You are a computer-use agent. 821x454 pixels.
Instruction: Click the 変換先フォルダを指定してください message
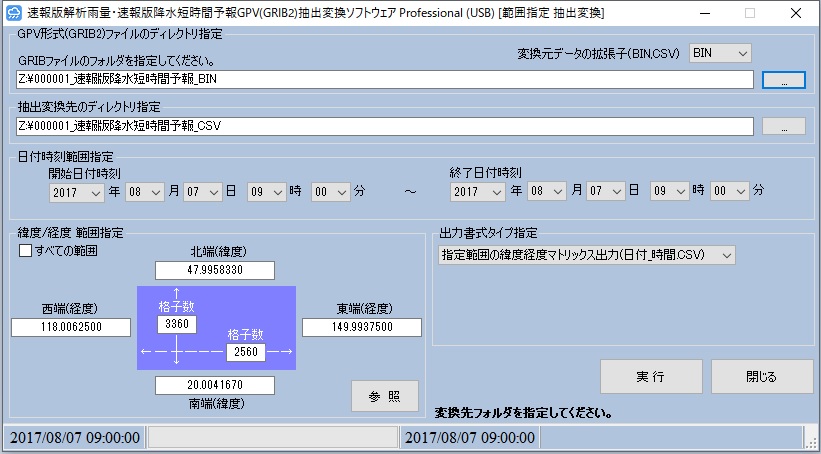tap(524, 413)
